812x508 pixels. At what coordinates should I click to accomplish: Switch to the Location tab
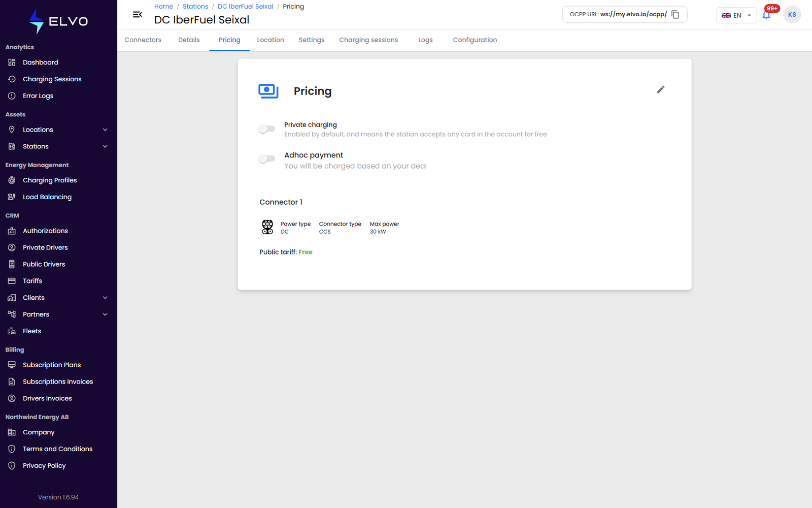[x=270, y=40]
